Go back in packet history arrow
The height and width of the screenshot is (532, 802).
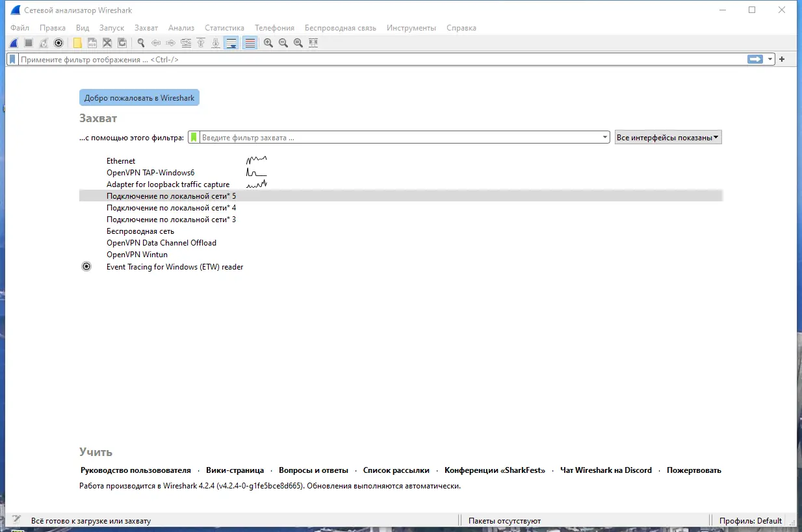coord(156,43)
